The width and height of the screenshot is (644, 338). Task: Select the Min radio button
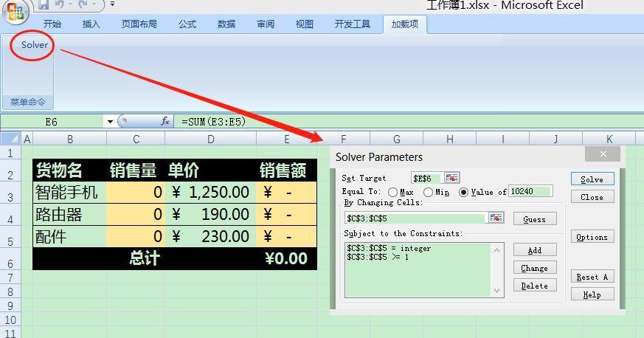pyautogui.click(x=428, y=192)
